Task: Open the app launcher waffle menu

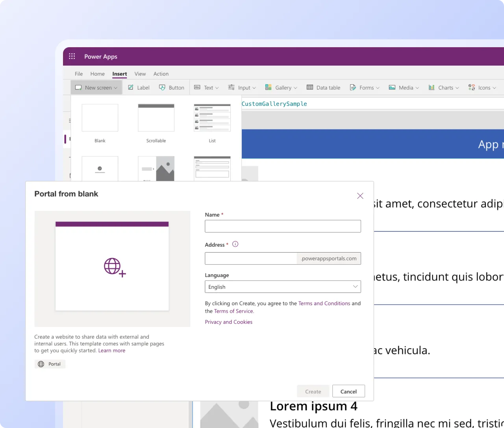Action: coord(72,56)
